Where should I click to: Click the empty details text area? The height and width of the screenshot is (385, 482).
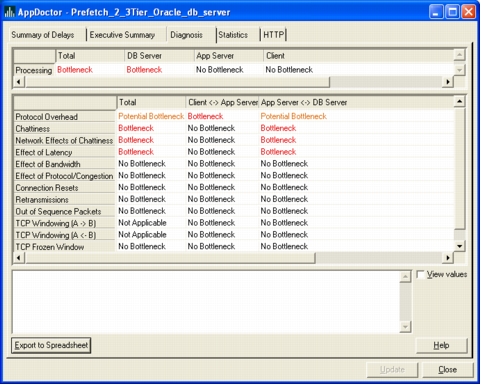click(206, 302)
